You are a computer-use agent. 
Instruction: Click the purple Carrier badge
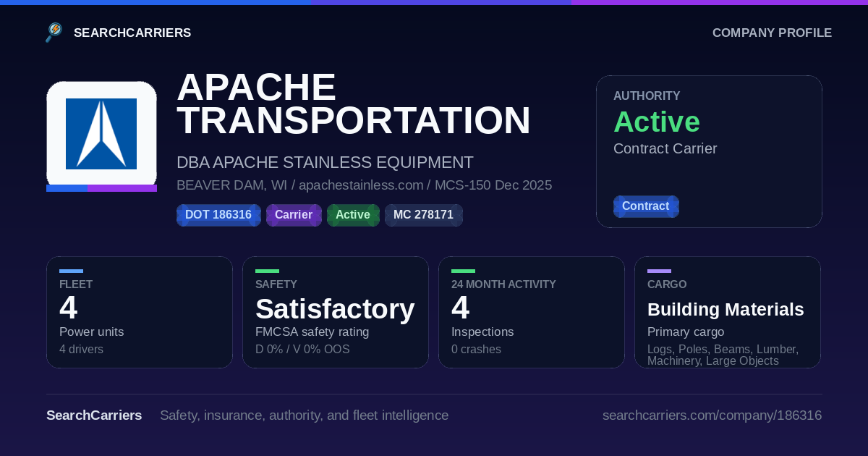294,215
